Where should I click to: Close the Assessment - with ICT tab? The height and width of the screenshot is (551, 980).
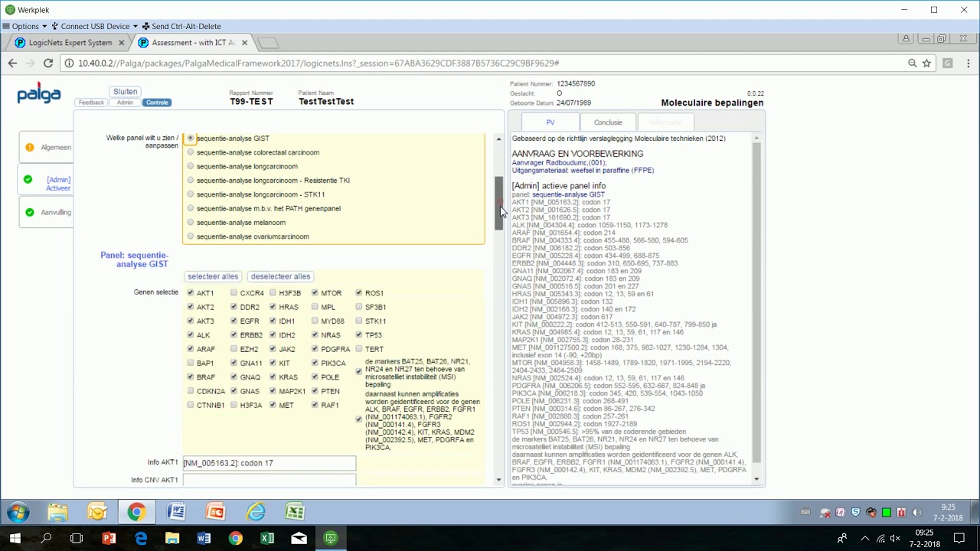click(243, 43)
